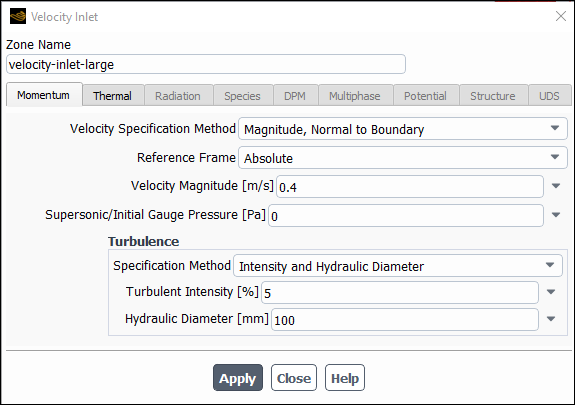Click the Zone Name text field

(x=206, y=64)
